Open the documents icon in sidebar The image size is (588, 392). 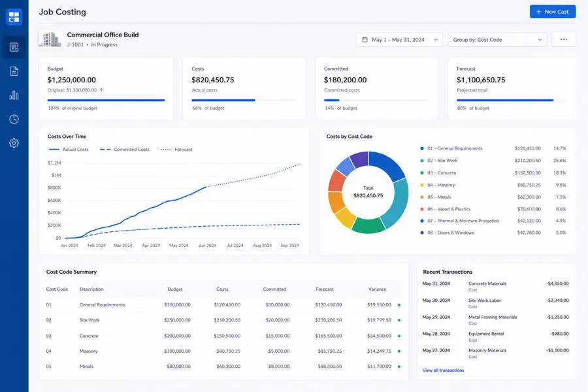(14, 71)
